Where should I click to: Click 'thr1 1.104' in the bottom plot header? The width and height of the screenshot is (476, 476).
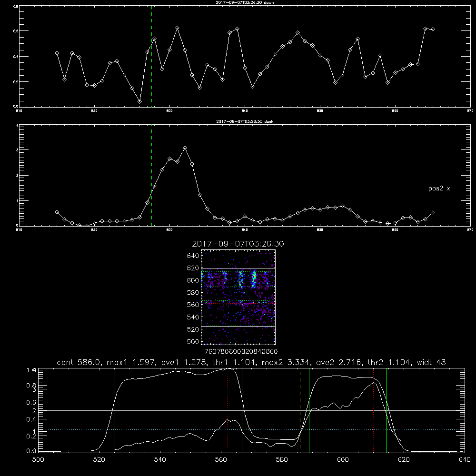click(234, 362)
